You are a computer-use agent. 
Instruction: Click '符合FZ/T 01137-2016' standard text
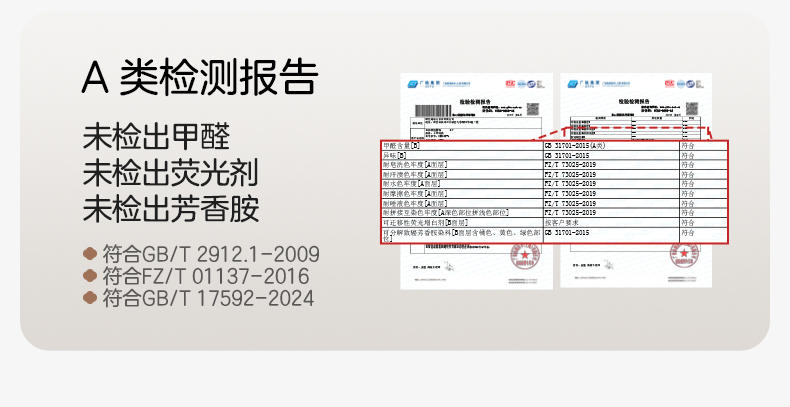[x=206, y=276]
